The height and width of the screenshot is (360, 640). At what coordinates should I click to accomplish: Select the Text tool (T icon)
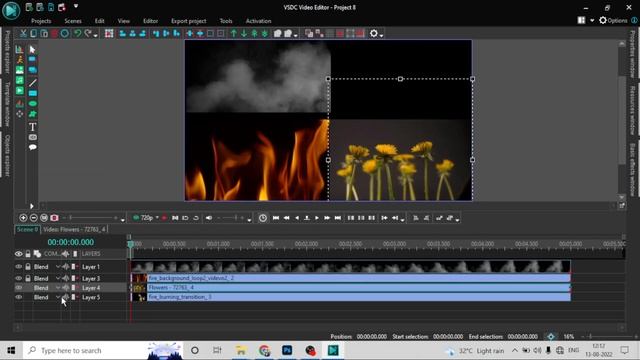[32, 127]
